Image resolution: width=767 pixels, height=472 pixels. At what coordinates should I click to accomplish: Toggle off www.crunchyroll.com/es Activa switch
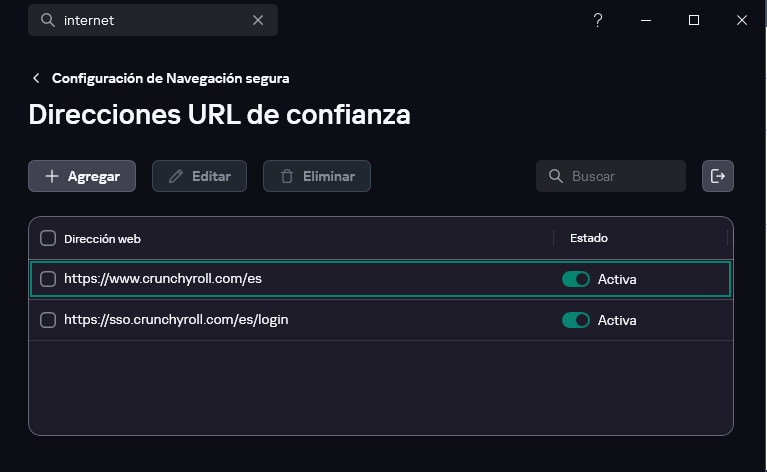coord(576,279)
